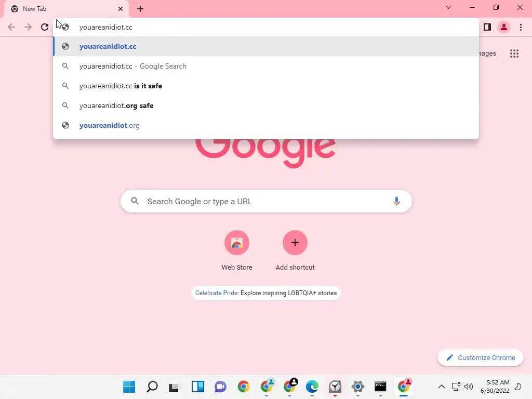Open the Clock app on the taskbar
Screen dimensions: 532x399
(x=335, y=387)
